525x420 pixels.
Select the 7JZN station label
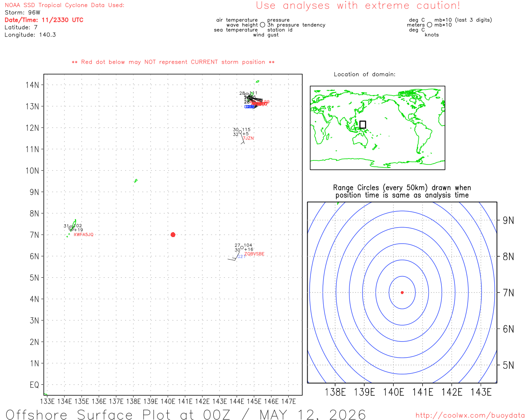click(x=248, y=139)
